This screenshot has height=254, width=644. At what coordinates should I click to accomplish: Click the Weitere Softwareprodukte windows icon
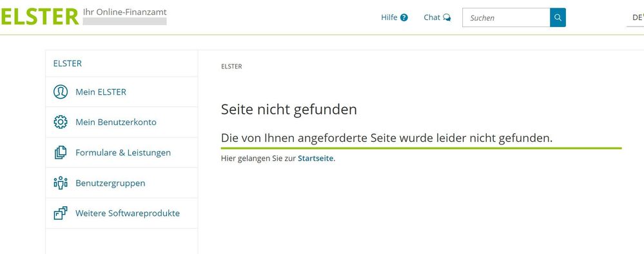(61, 213)
